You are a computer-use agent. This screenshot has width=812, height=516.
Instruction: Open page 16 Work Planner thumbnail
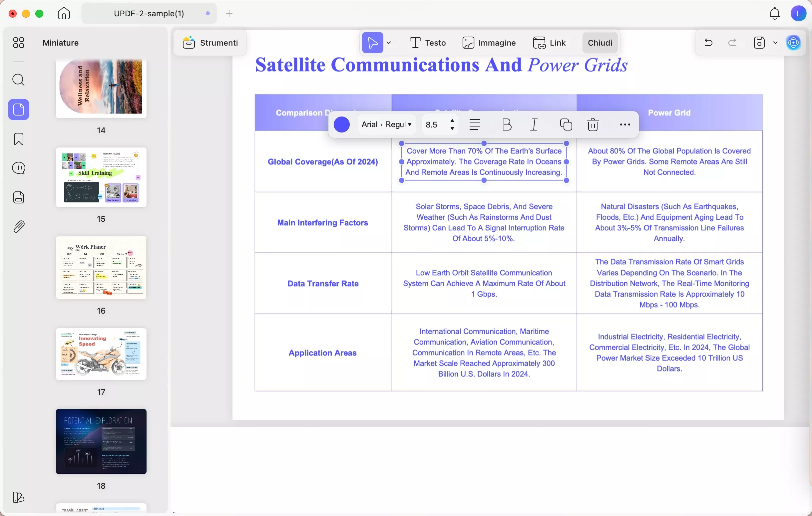click(101, 268)
